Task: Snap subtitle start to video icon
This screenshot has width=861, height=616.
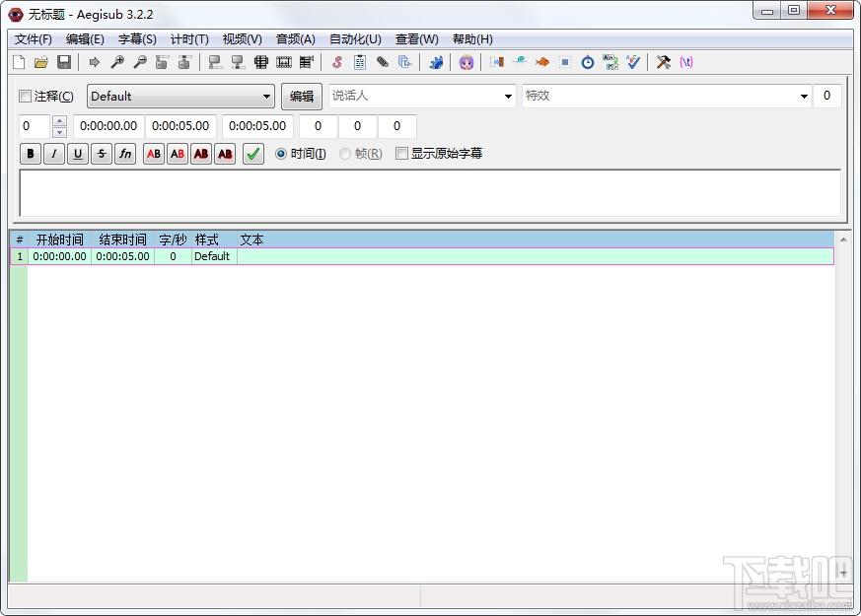Action: (215, 62)
